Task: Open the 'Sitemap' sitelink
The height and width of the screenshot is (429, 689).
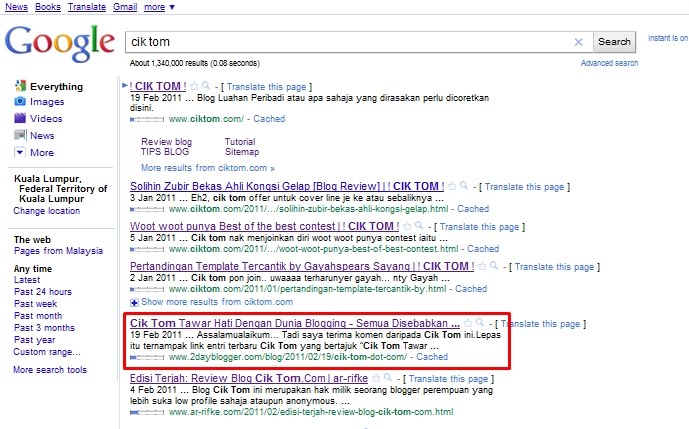Action: [x=242, y=152]
